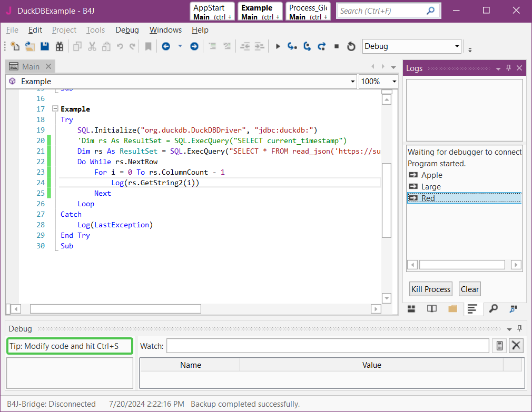Open the Files Manager folder tab icon
This screenshot has width=532, height=412.
tap(452, 309)
